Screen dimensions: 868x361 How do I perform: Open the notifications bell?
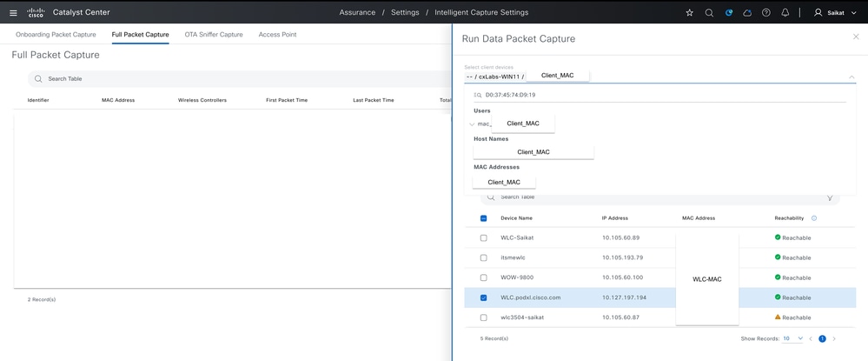pyautogui.click(x=785, y=13)
